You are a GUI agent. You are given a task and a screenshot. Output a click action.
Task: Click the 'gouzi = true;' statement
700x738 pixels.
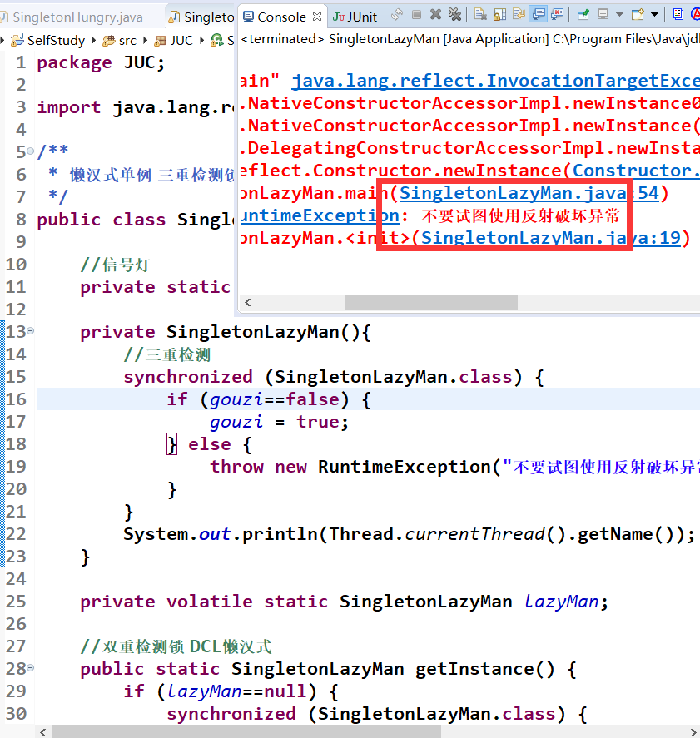pos(279,422)
